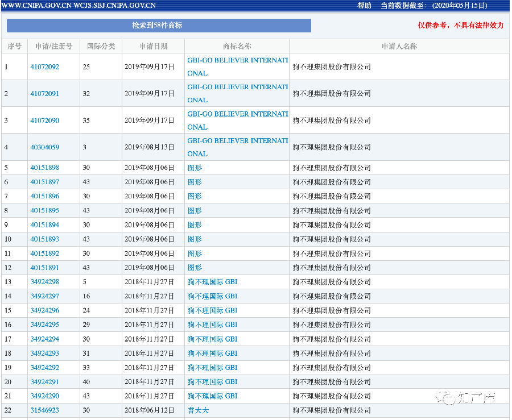Screen dimensions: 512x420
Task: Open application number 41072091
Action: [x=45, y=94]
